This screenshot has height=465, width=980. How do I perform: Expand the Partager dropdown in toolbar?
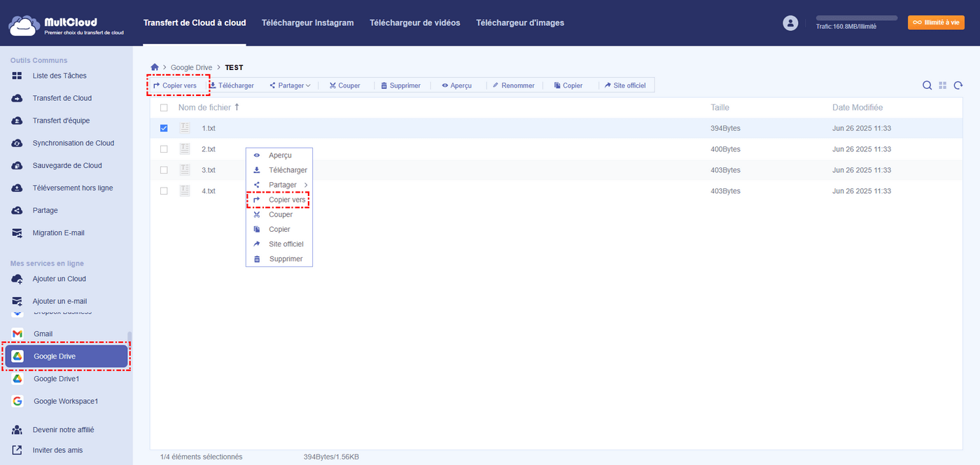point(290,85)
